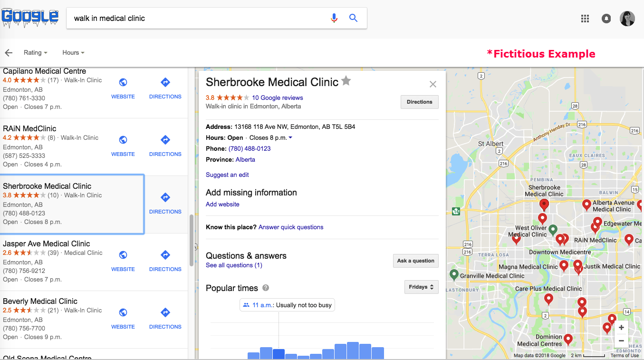Image resolution: width=644 pixels, height=360 pixels.
Task: Click in the search text field
Action: tap(195, 19)
